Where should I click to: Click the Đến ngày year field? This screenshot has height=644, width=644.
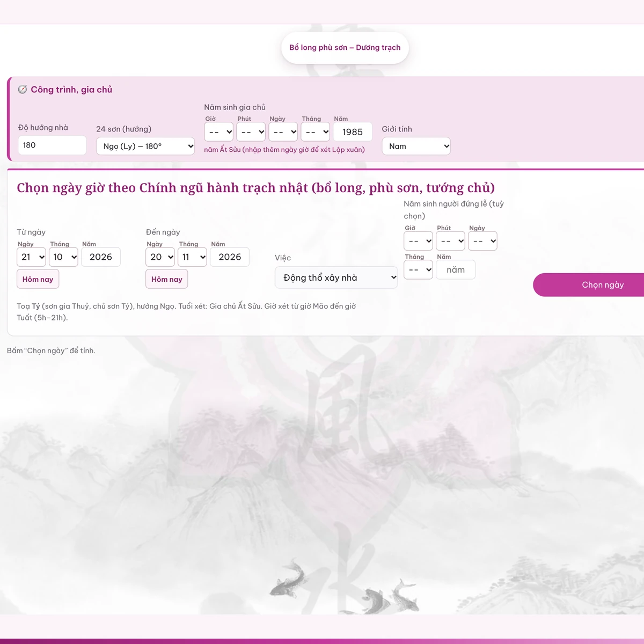click(x=230, y=257)
